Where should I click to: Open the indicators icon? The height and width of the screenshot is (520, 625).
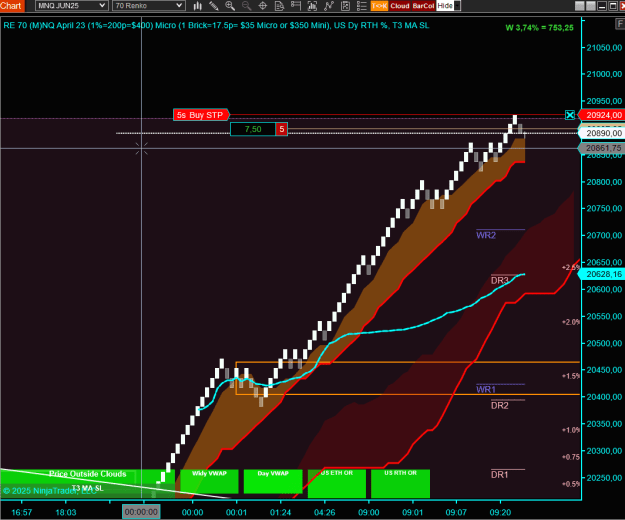click(329, 6)
